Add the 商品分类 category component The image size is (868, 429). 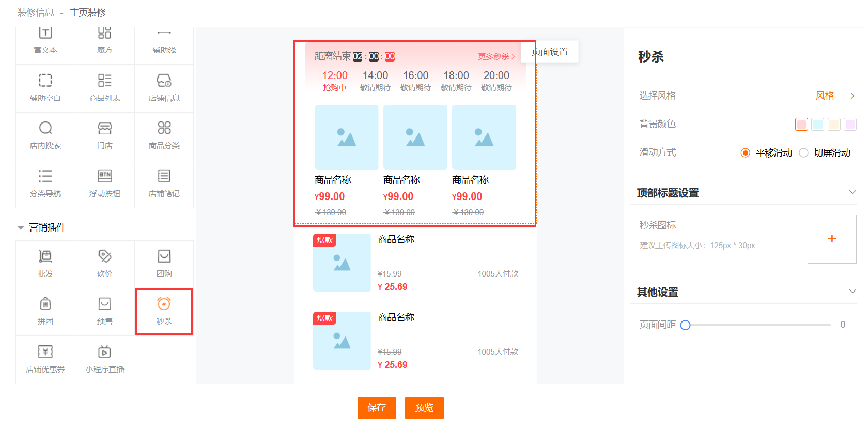click(164, 135)
